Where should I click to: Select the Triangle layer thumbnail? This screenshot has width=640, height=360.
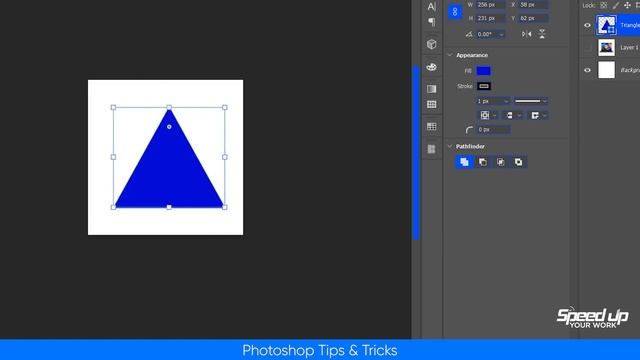(607, 25)
